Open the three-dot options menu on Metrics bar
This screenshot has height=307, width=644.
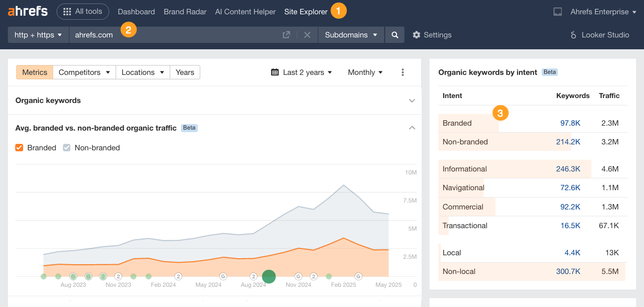coord(402,72)
